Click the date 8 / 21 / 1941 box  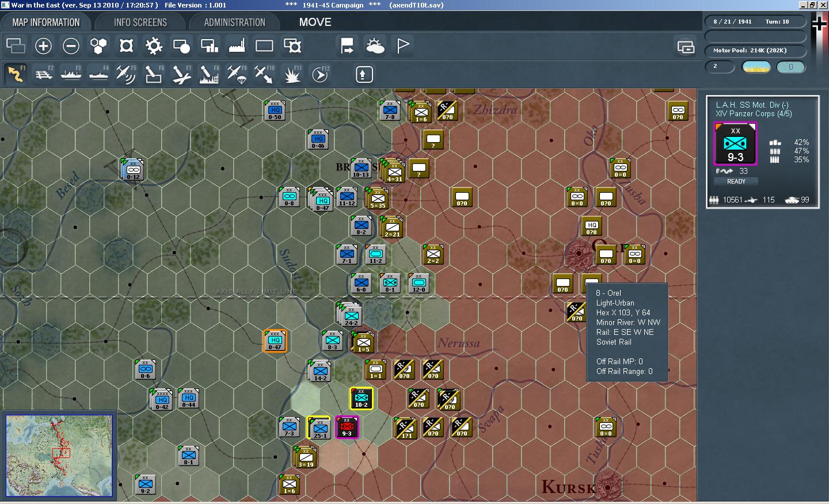coord(755,22)
